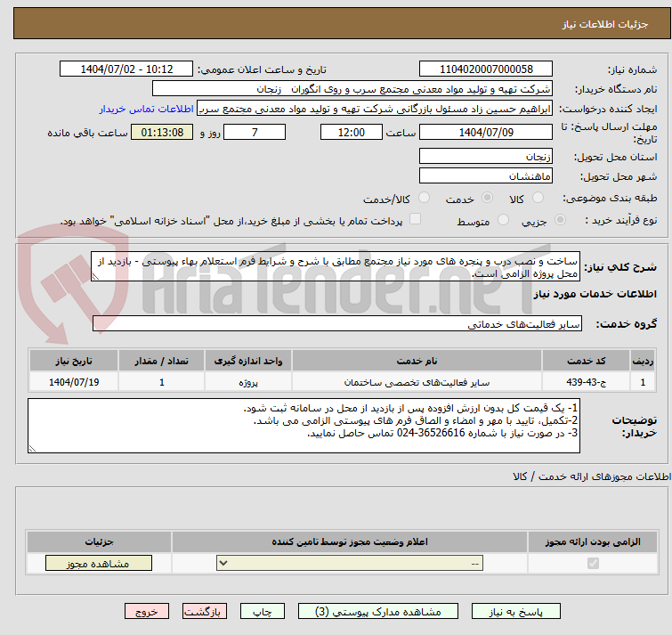This screenshot has width=672, height=635.
Task: Click the تعداد / مقدار column header
Action: point(162,361)
